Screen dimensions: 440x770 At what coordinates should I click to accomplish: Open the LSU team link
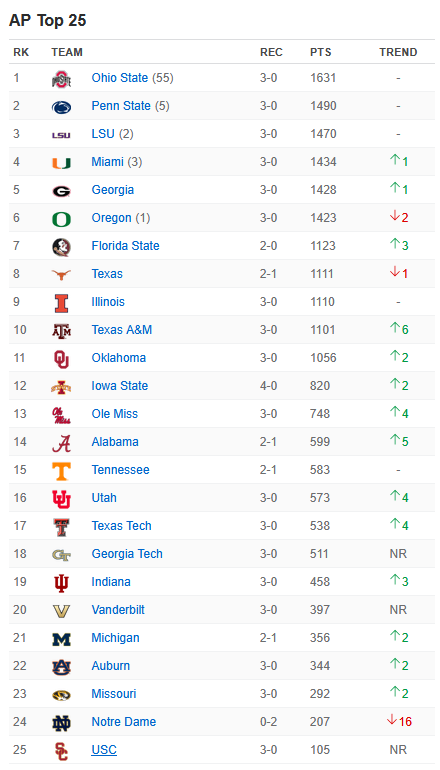click(x=103, y=134)
